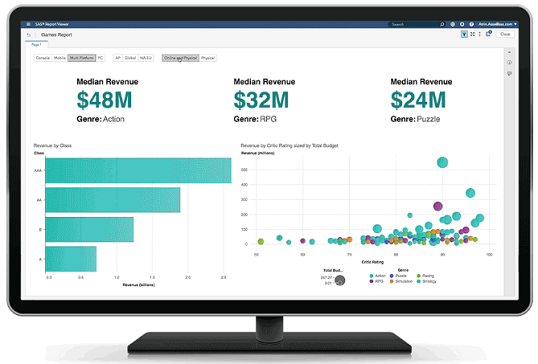
Task: Open the settings icon in the top bar
Action: tap(462, 24)
